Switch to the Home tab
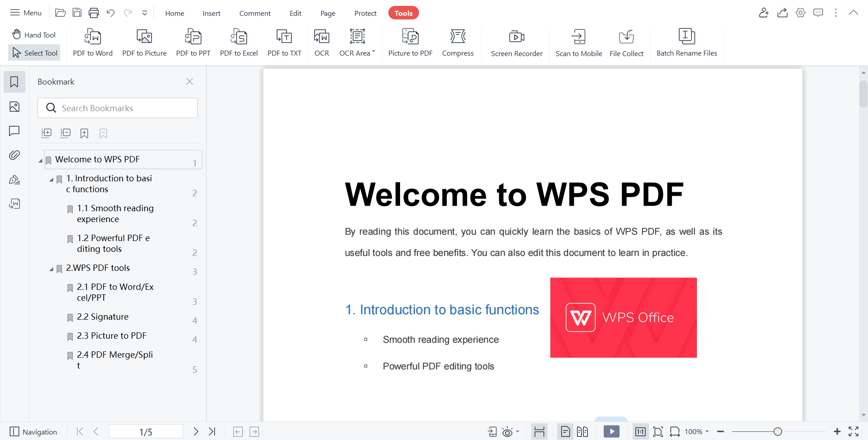This screenshot has height=440, width=868. 175,13
